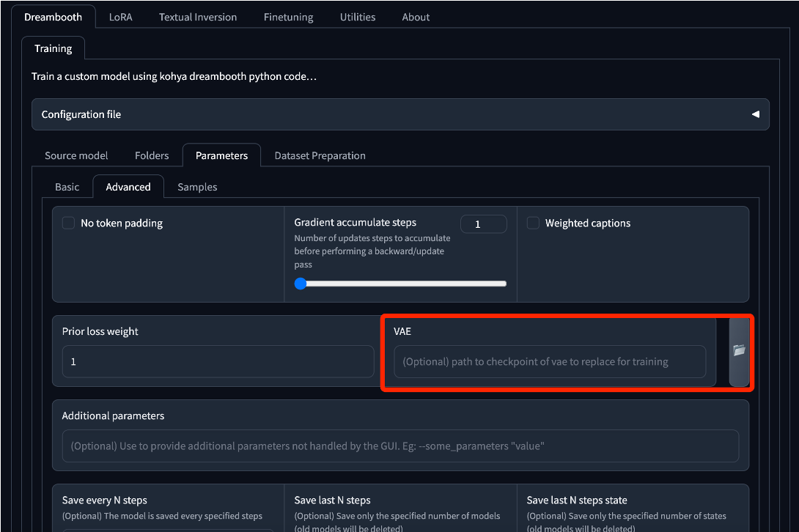
Task: Click the VAE checkpoint path field
Action: (550, 362)
